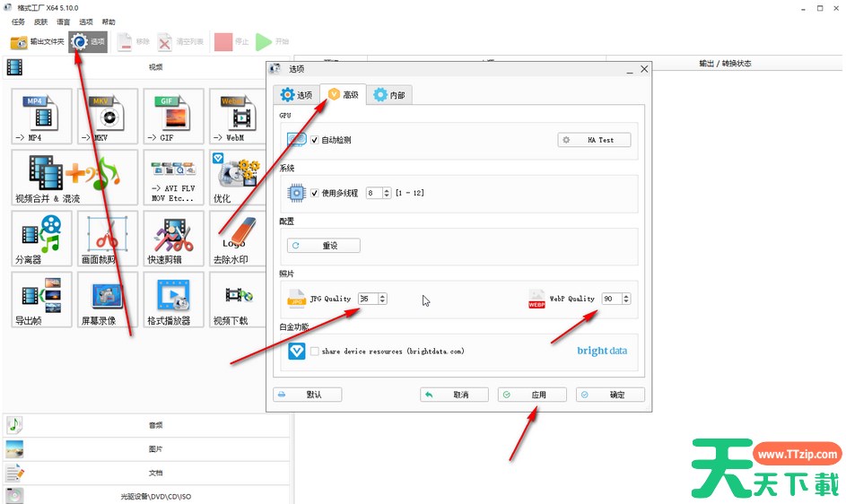Click the multithread count stepper arrows
This screenshot has width=846, height=504.
coord(387,193)
